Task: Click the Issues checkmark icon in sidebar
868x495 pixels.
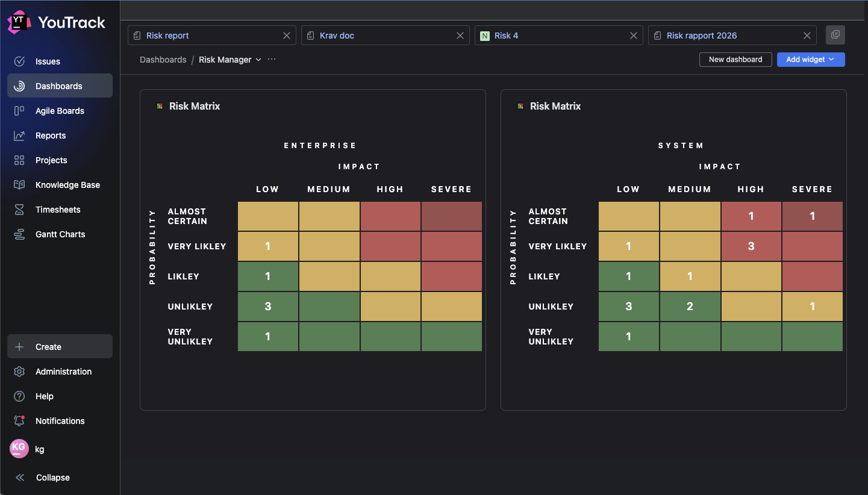Action: (x=19, y=61)
